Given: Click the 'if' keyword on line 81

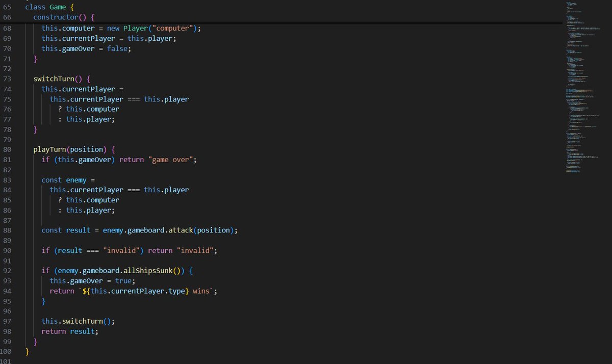Looking at the screenshot, I should (x=45, y=160).
